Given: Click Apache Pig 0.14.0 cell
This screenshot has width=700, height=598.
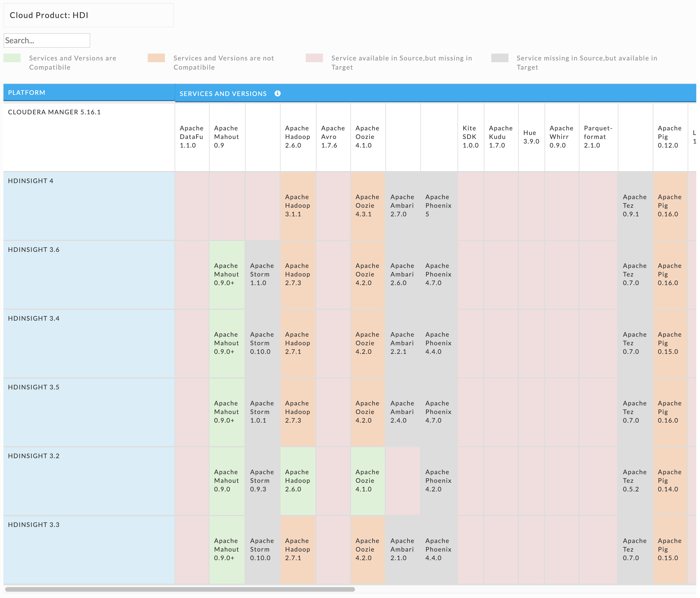Looking at the screenshot, I should click(670, 481).
